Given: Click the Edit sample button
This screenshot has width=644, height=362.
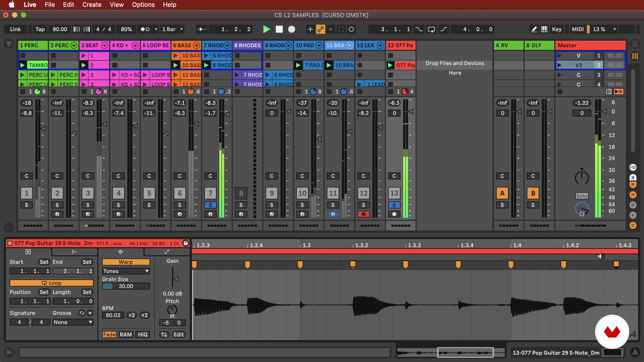Looking at the screenshot, I should pos(179,335).
